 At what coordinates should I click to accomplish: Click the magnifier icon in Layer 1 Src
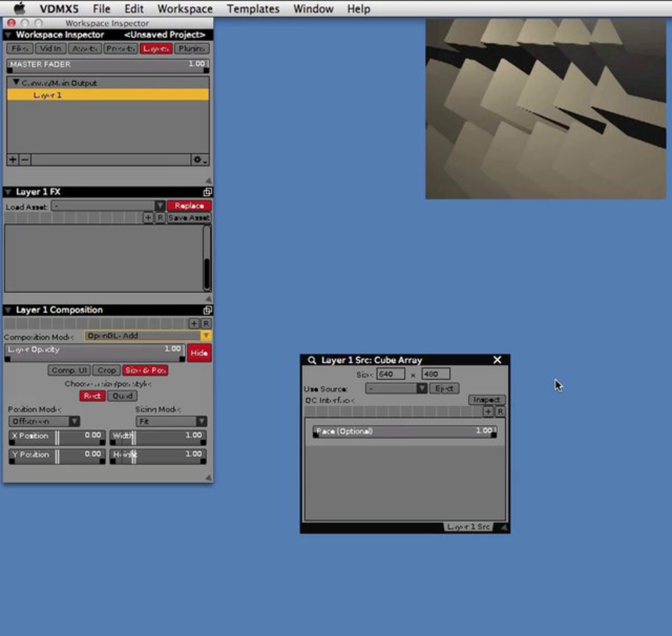point(311,360)
